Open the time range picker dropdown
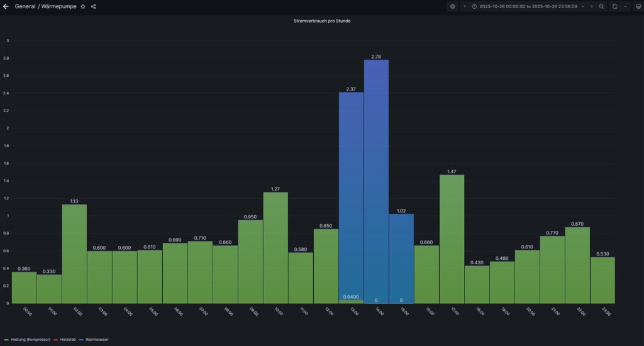This screenshot has width=644, height=346. tap(528, 6)
